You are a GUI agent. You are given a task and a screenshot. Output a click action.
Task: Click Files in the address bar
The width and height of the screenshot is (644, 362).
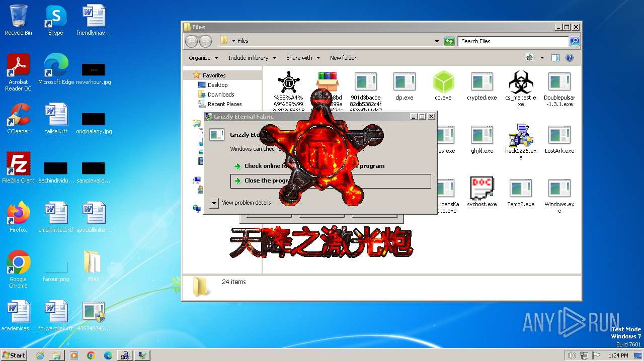click(x=243, y=41)
